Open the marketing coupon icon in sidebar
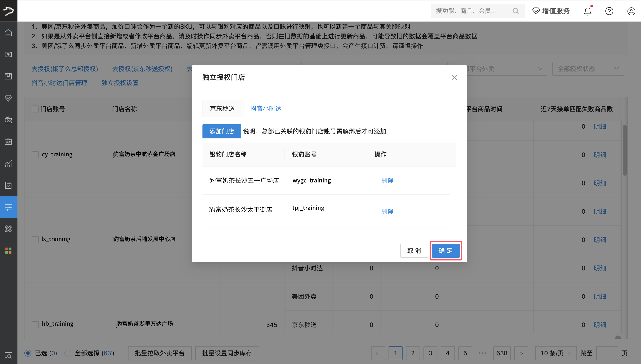Viewport: 641px width, 364px height. tap(9, 120)
